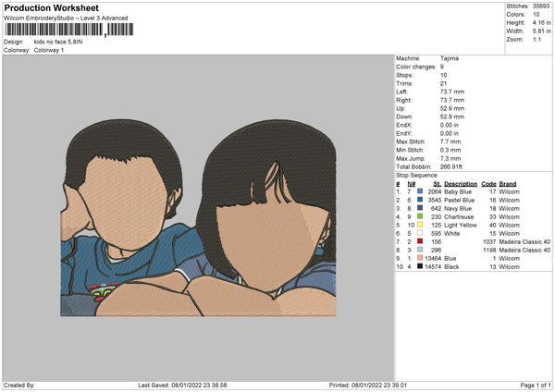Click the 'St.' column header

pos(438,184)
